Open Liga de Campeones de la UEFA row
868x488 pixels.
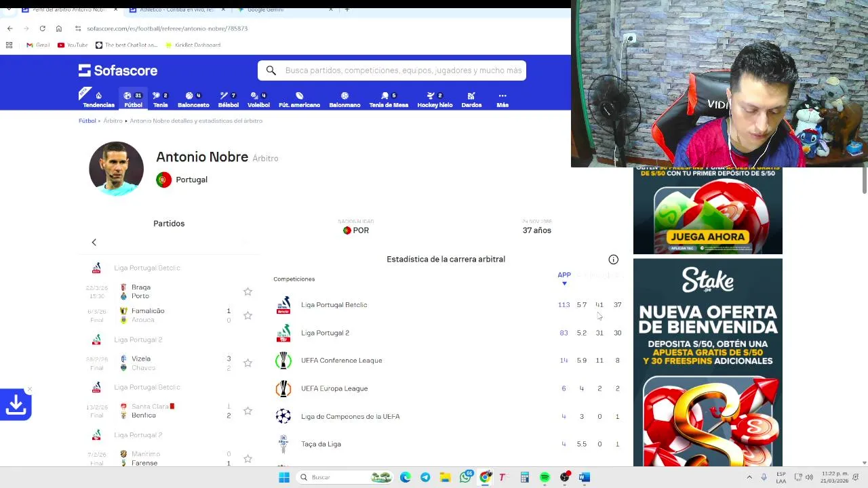coord(448,416)
